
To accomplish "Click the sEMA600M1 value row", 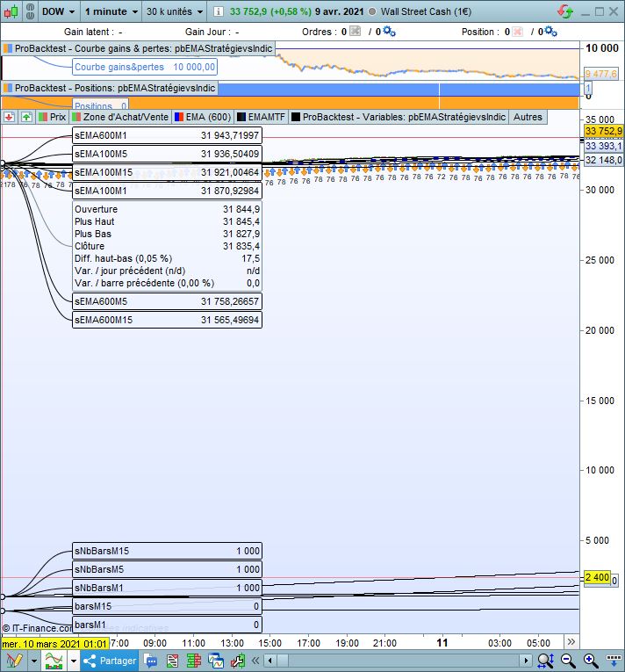I will 167,135.
